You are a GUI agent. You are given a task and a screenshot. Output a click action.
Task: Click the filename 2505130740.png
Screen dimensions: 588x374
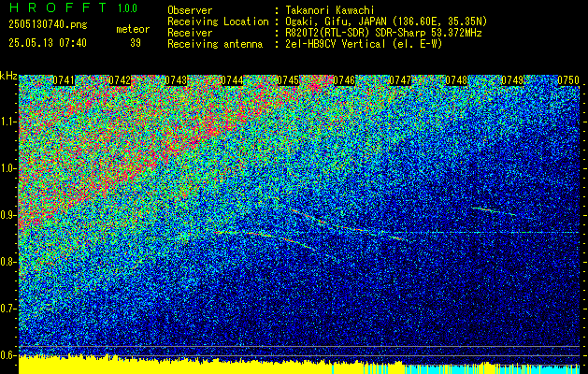(x=48, y=25)
